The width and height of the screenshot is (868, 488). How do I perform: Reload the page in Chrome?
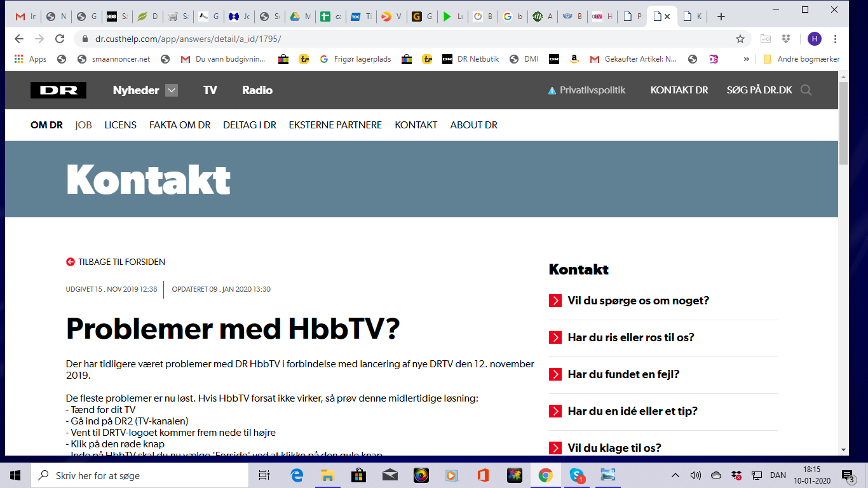pos(60,39)
